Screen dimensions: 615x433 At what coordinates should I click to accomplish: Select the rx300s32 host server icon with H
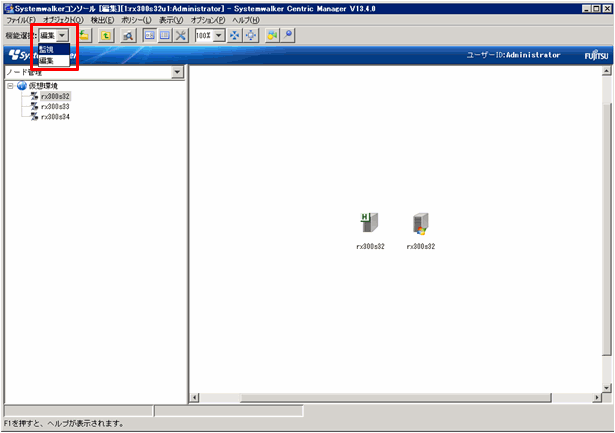[x=369, y=223]
